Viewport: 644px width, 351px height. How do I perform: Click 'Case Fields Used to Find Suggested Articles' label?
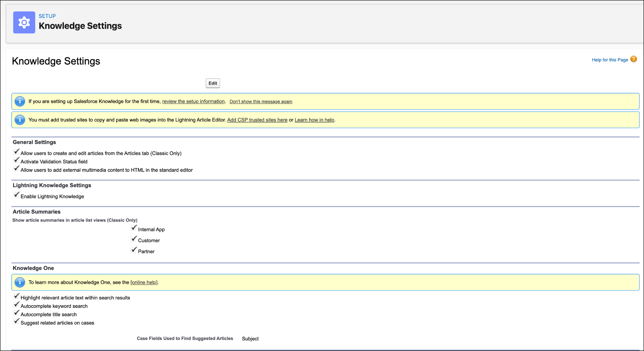pyautogui.click(x=185, y=338)
